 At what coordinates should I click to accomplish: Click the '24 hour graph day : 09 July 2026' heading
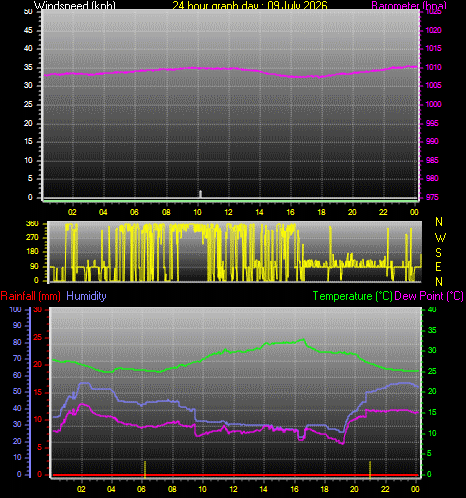click(250, 5)
